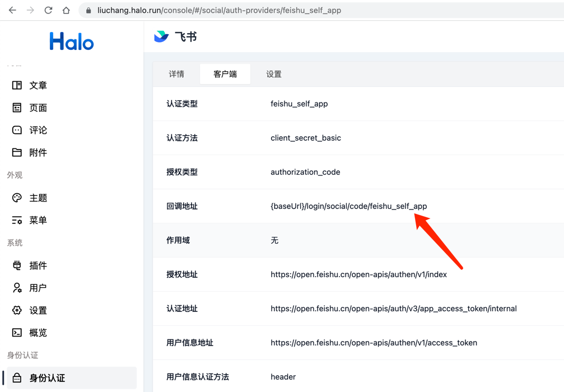Click the value feishu_self_app for 认证类型
The height and width of the screenshot is (392, 564).
(299, 104)
